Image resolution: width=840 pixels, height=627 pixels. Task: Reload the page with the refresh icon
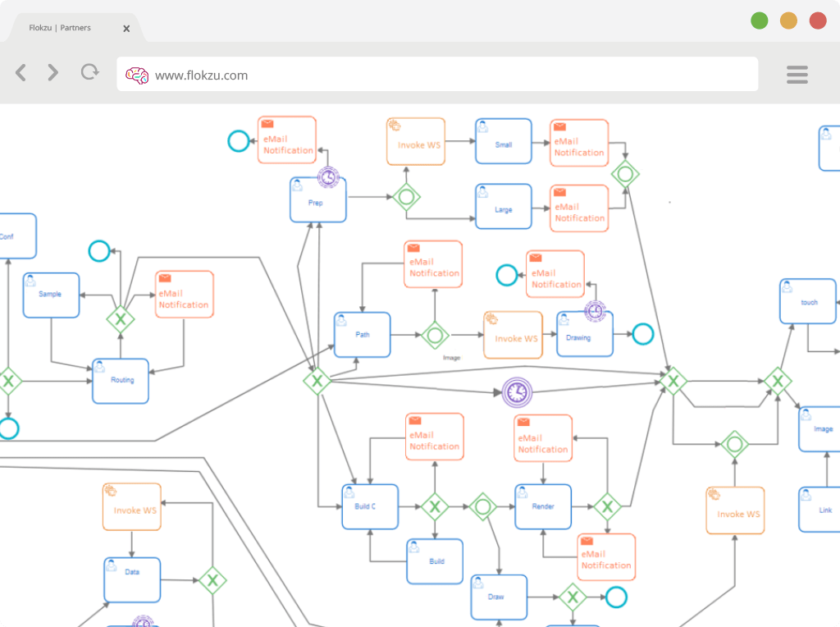point(90,72)
